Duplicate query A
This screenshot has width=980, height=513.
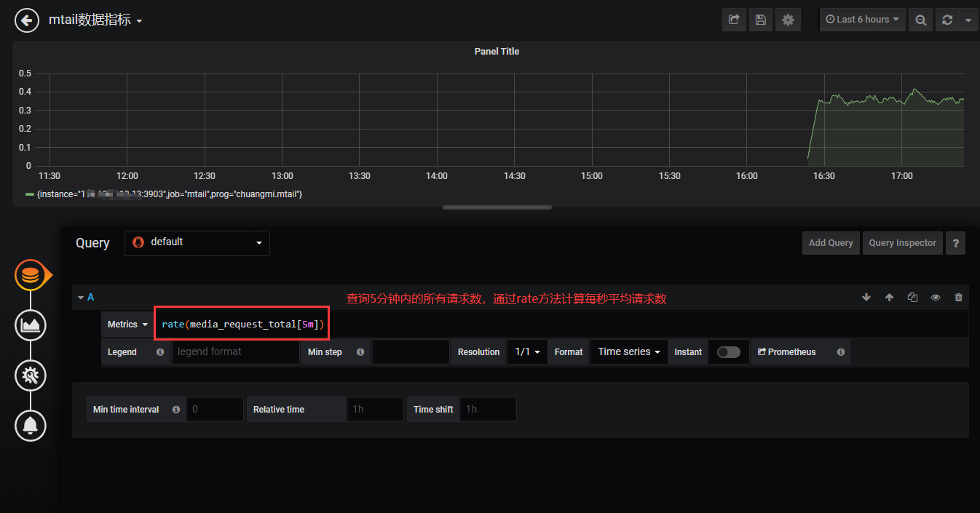point(912,297)
